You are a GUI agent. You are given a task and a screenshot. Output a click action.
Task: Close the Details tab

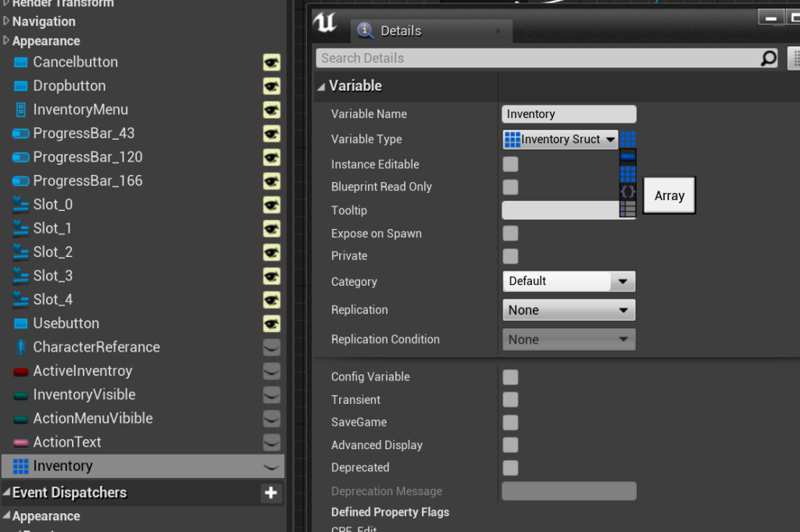[498, 31]
